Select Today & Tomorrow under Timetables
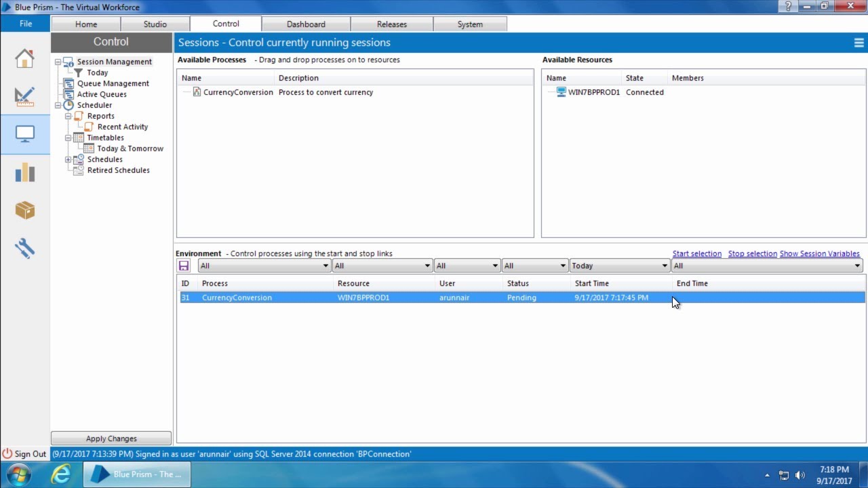 [x=130, y=148]
